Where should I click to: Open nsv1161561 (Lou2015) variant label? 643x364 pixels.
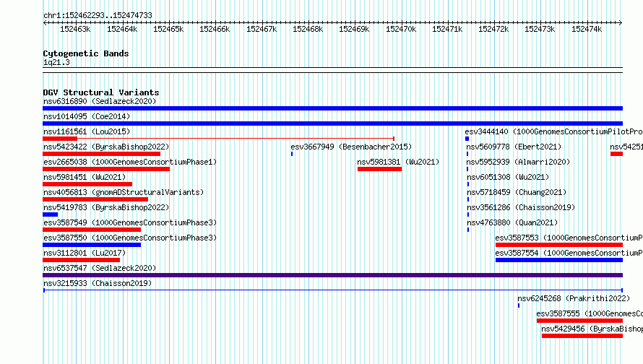(87, 131)
